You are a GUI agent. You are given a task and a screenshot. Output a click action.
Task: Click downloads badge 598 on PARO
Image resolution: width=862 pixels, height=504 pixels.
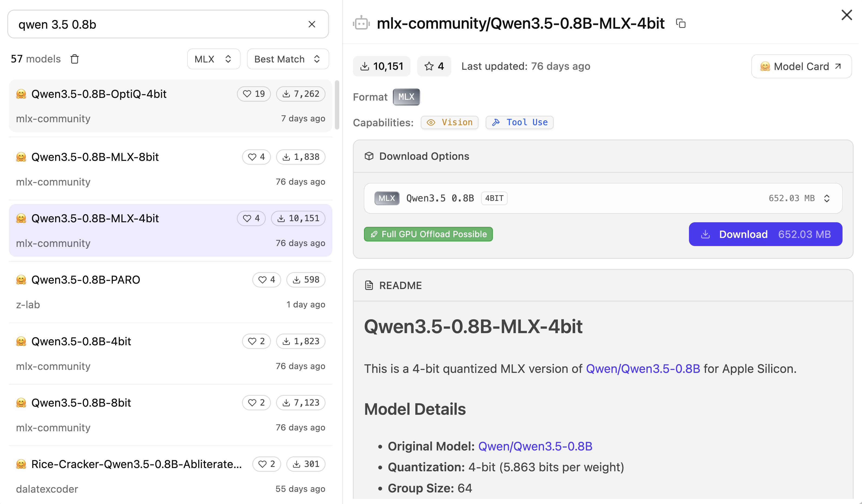point(306,280)
